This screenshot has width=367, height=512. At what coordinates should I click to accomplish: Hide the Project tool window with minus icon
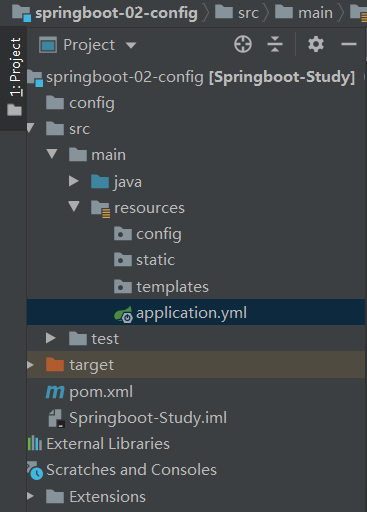point(349,44)
